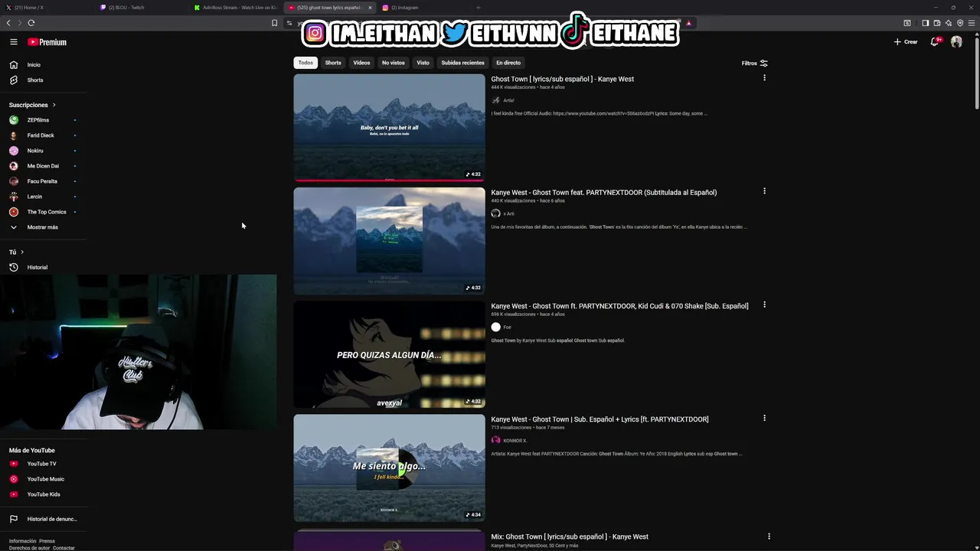Reload the page with the refresh icon
This screenshot has width=980, height=551.
[31, 23]
